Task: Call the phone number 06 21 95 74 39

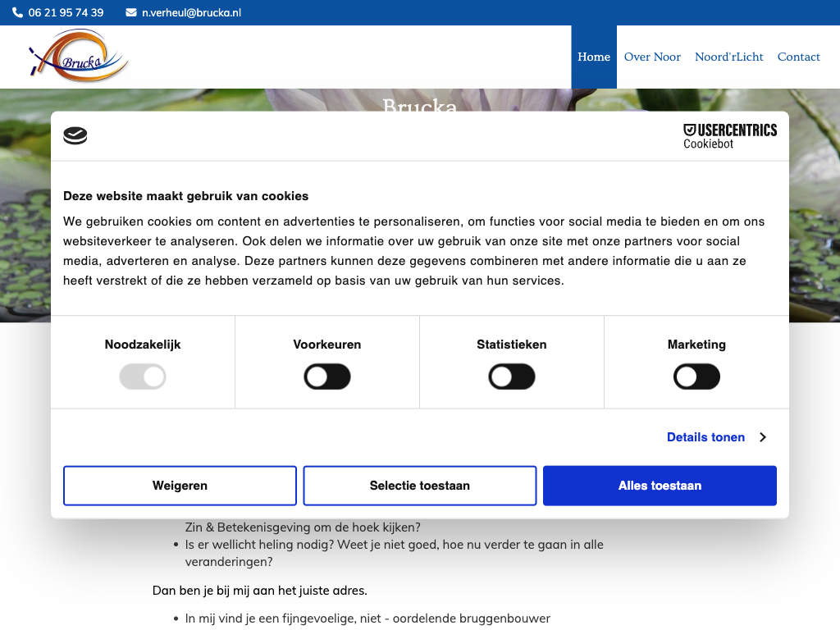Action: pyautogui.click(x=66, y=12)
